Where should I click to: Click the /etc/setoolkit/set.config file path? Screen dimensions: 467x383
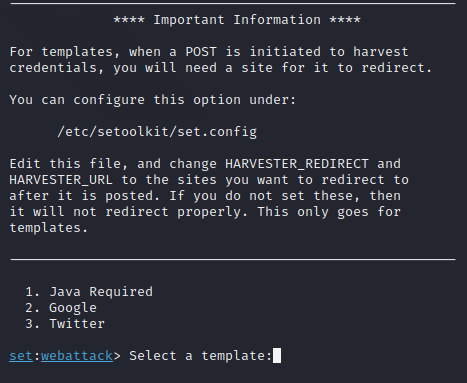pos(157,132)
